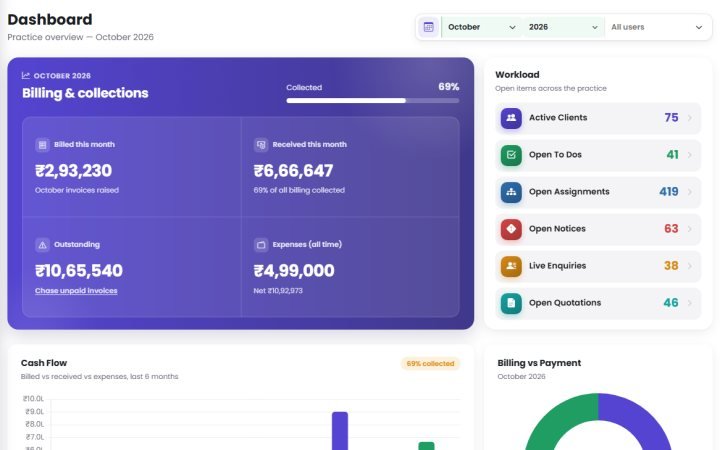Viewport: 720px width, 450px height.
Task: Click the Outstanding warning triangle icon
Action: coord(42,245)
